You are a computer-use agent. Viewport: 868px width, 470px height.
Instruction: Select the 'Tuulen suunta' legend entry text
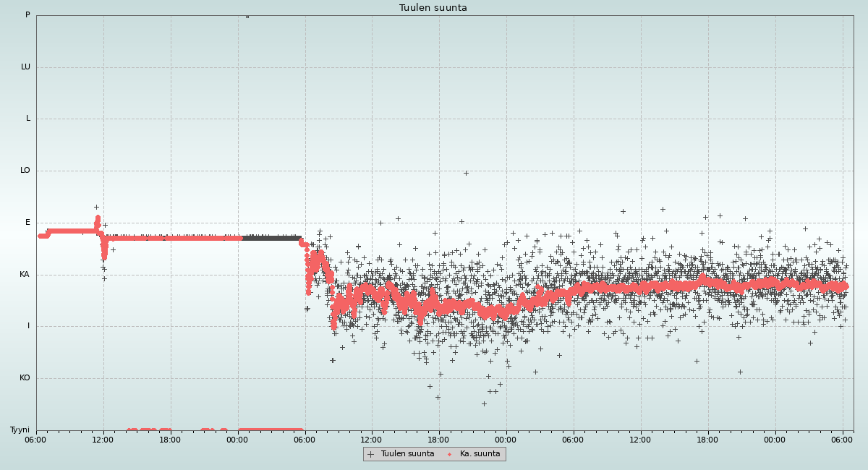click(407, 454)
